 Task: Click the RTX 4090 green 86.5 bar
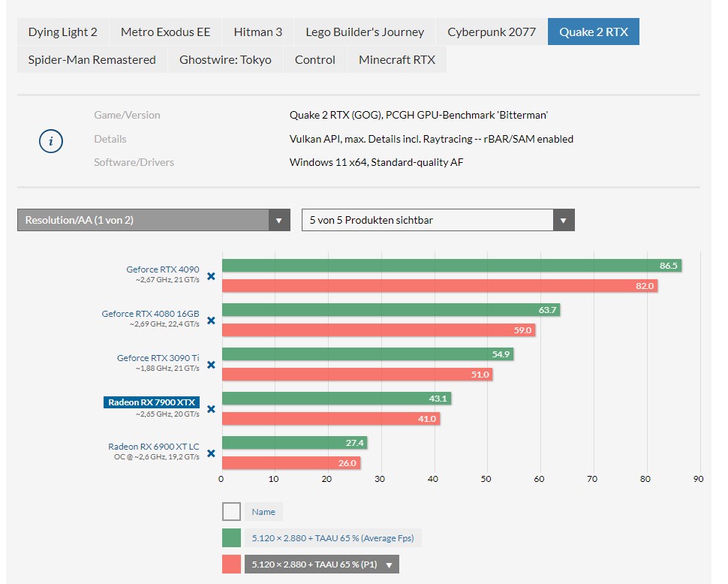pos(452,266)
